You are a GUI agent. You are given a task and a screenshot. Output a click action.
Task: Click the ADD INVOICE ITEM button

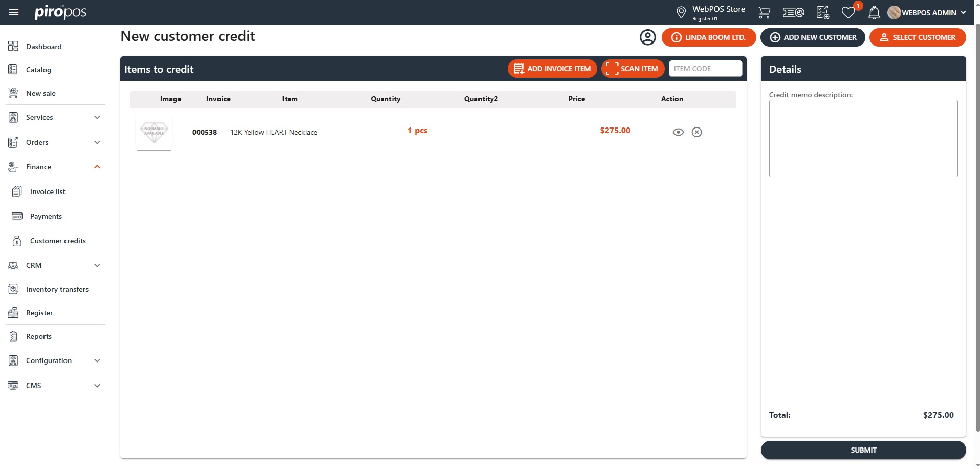pyautogui.click(x=552, y=69)
